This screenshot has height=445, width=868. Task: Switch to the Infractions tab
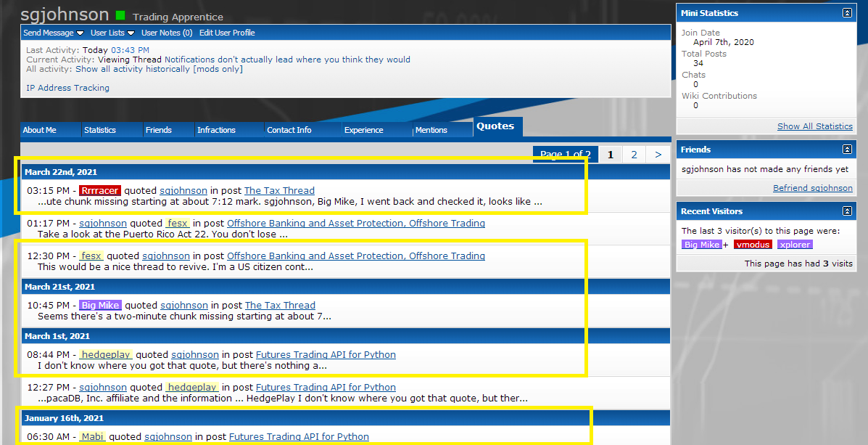(x=229, y=130)
